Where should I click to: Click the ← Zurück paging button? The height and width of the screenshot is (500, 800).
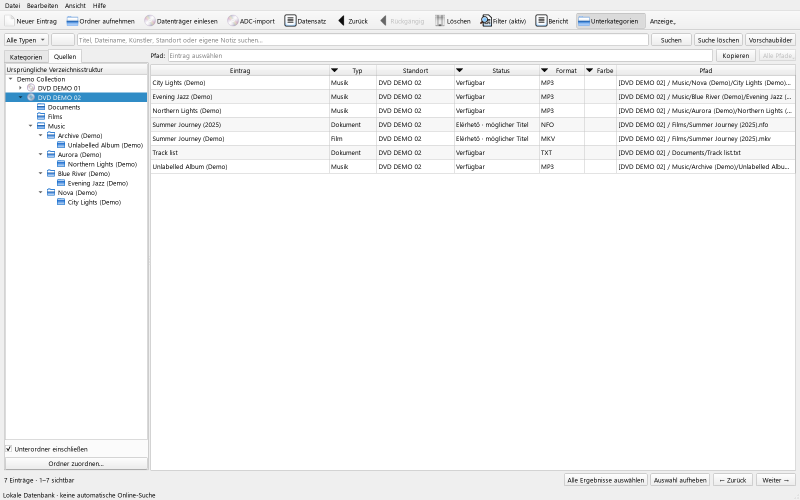tap(733, 480)
